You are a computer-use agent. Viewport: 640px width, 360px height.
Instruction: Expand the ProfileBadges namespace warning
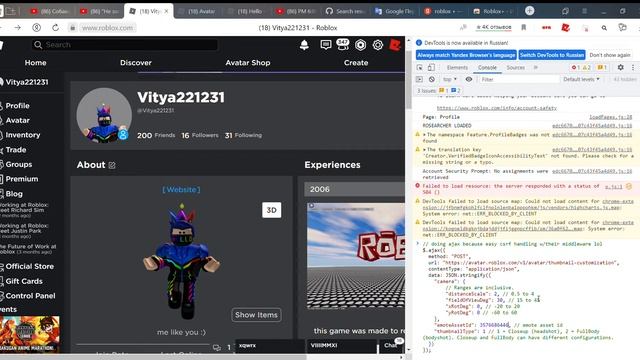point(424,135)
